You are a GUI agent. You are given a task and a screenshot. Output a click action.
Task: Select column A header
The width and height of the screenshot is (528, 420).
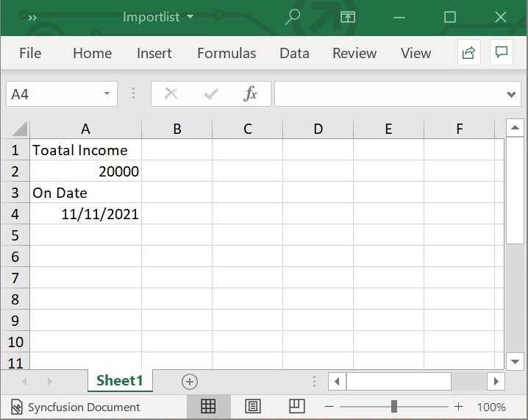pyautogui.click(x=85, y=129)
